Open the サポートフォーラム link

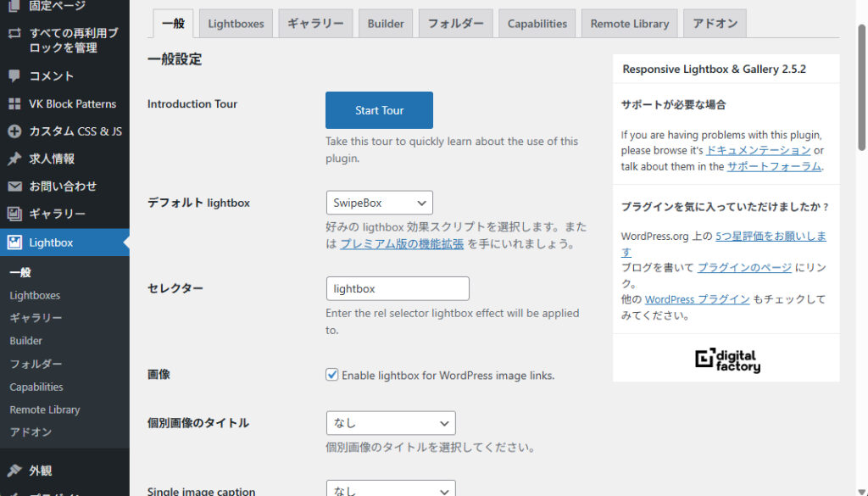point(774,166)
